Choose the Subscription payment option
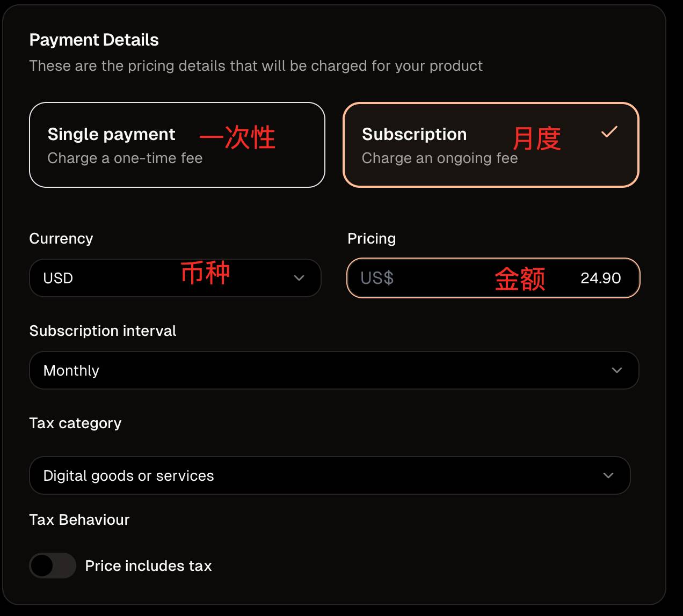683x616 pixels. [x=490, y=145]
